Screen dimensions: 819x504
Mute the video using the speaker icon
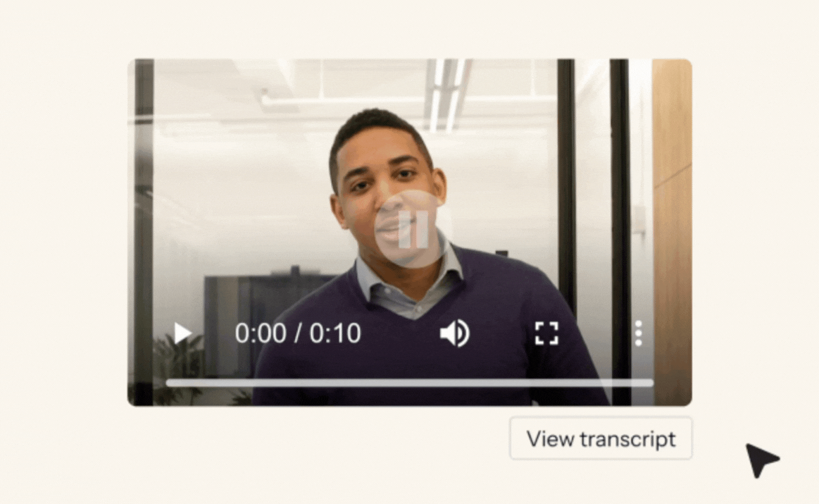click(455, 333)
